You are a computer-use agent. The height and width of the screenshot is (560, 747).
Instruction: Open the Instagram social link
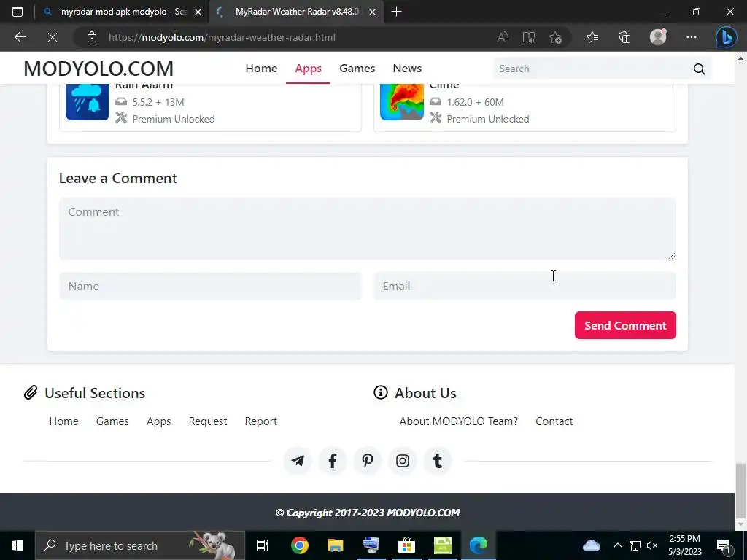[403, 461]
